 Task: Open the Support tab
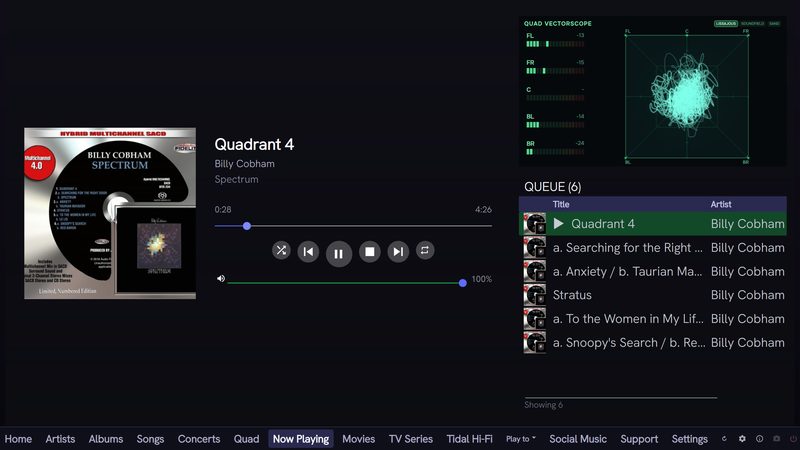(639, 439)
